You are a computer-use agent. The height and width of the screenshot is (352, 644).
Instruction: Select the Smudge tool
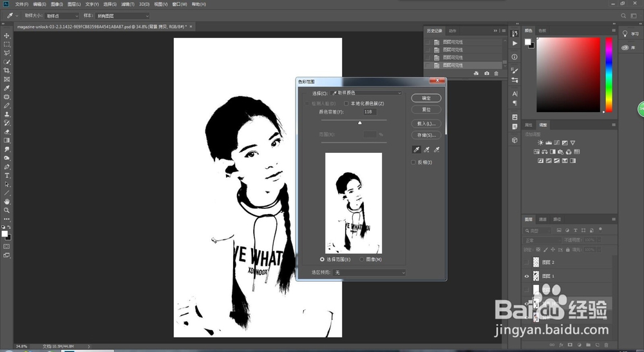pyautogui.click(x=6, y=150)
